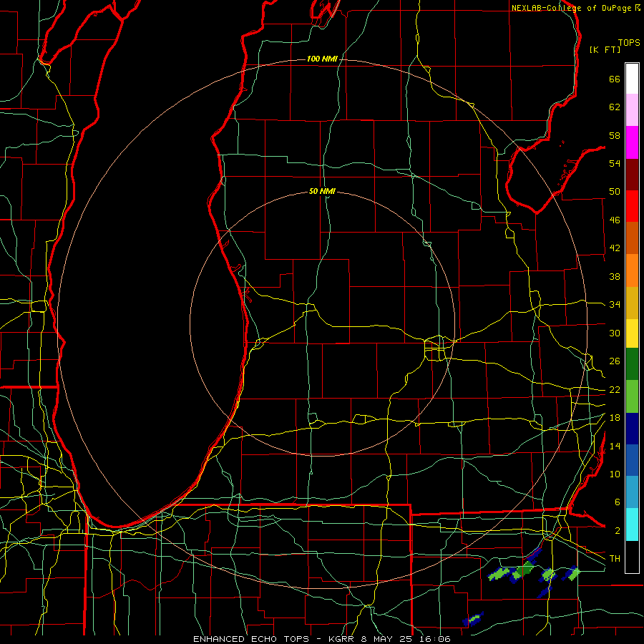Click the legend value '26'
The image size is (644, 644).
click(615, 361)
